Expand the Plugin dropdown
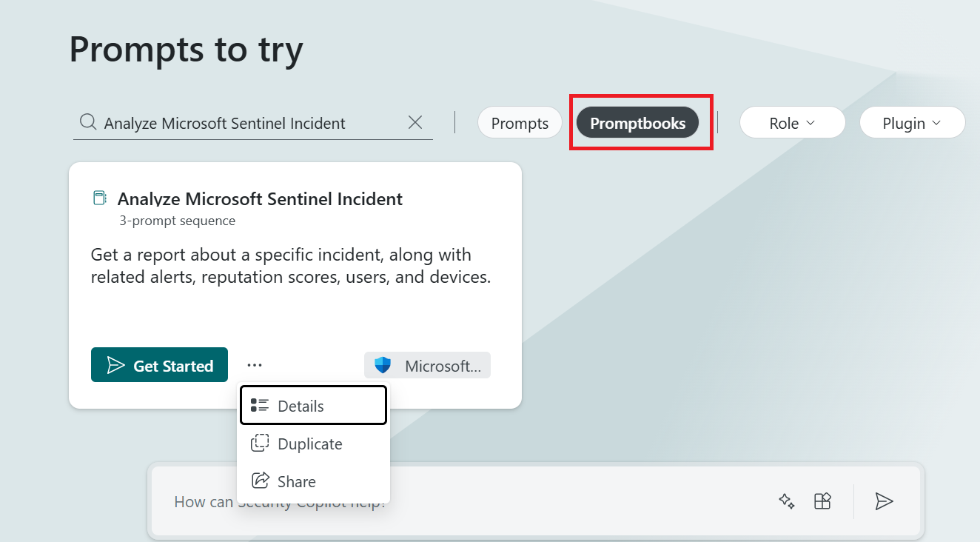This screenshot has width=980, height=542. [x=912, y=122]
